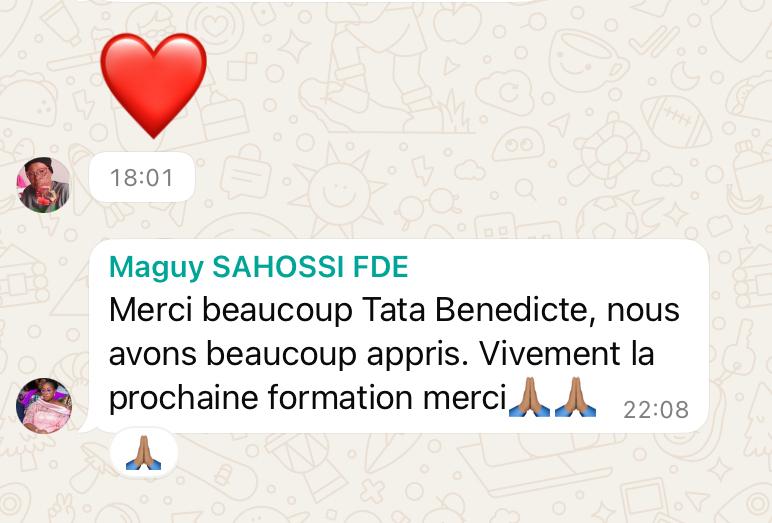Click the word SAHOSSI in sender name

[278, 267]
